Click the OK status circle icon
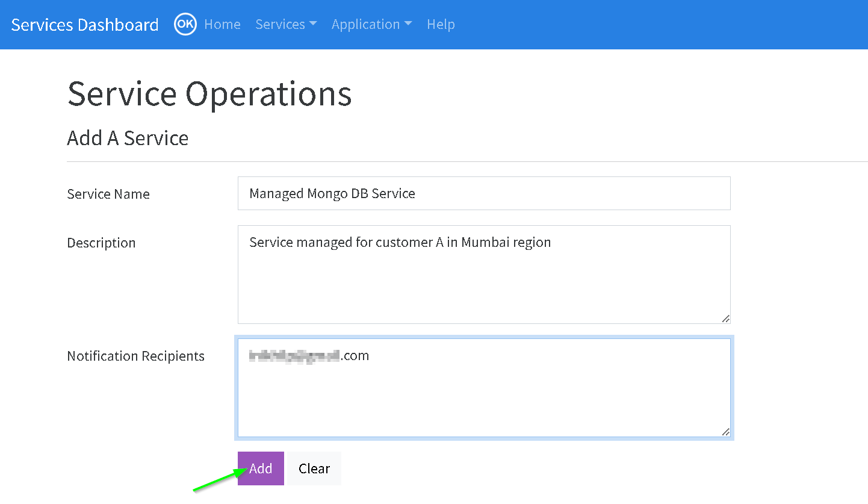 185,25
